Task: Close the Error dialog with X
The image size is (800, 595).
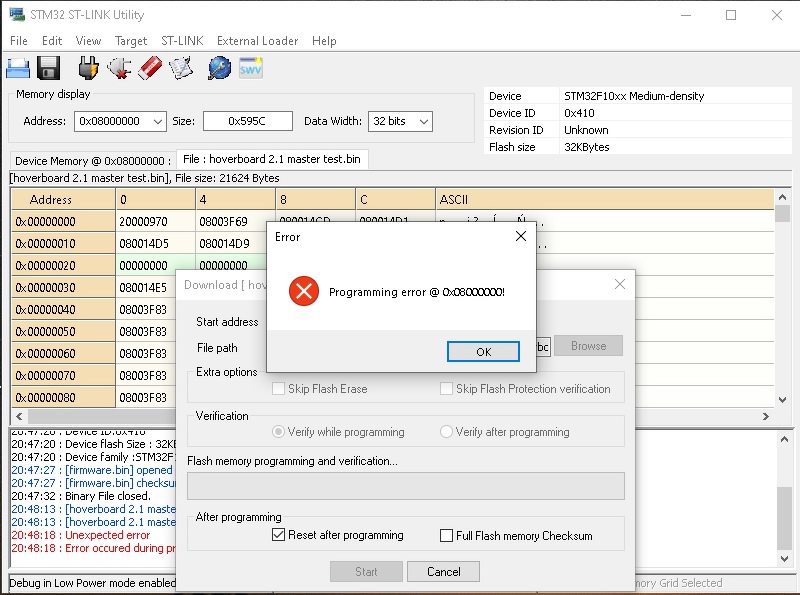Action: [x=520, y=236]
